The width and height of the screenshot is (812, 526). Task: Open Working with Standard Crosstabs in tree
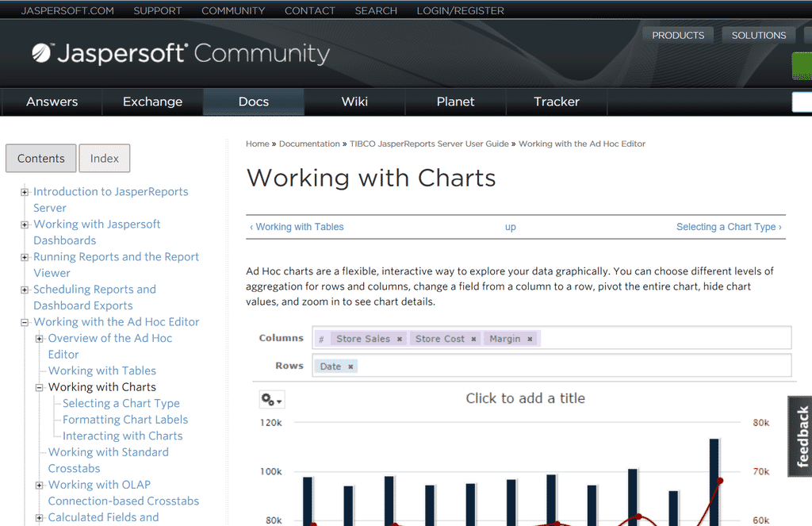[108, 460]
